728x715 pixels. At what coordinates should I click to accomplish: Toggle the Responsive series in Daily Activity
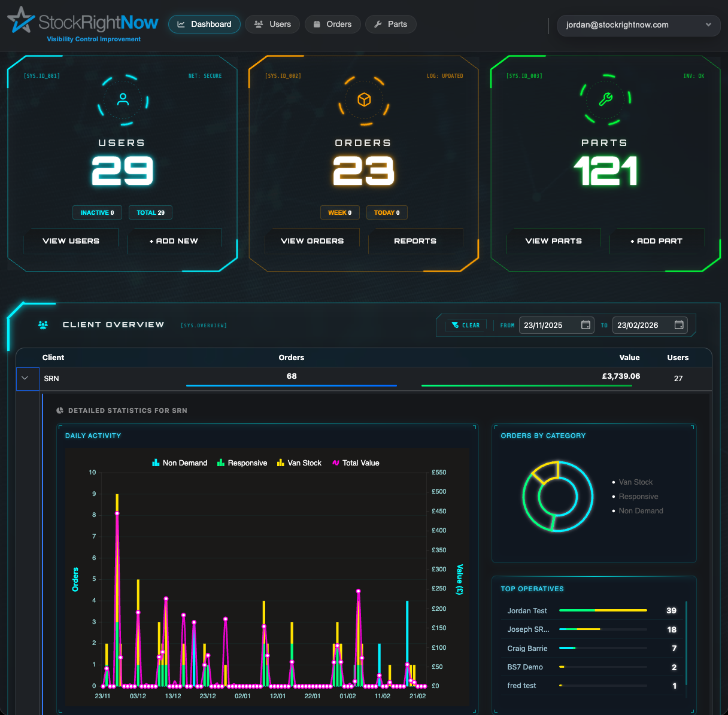coord(242,463)
